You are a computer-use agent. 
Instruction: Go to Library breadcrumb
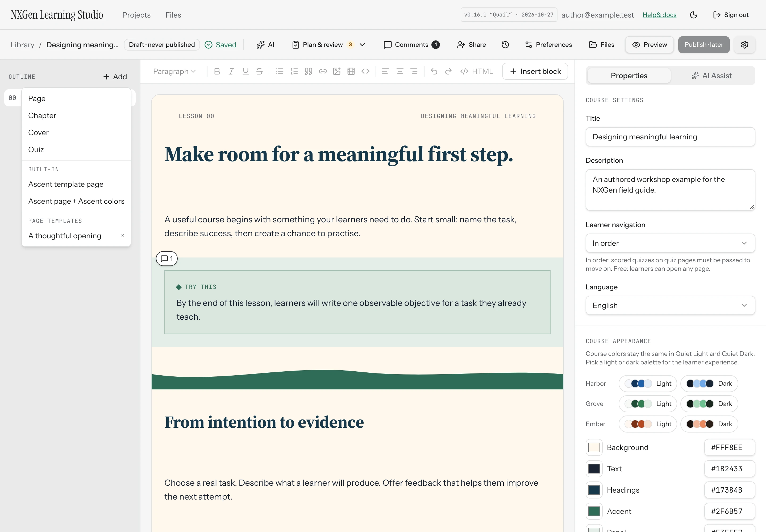pyautogui.click(x=22, y=45)
